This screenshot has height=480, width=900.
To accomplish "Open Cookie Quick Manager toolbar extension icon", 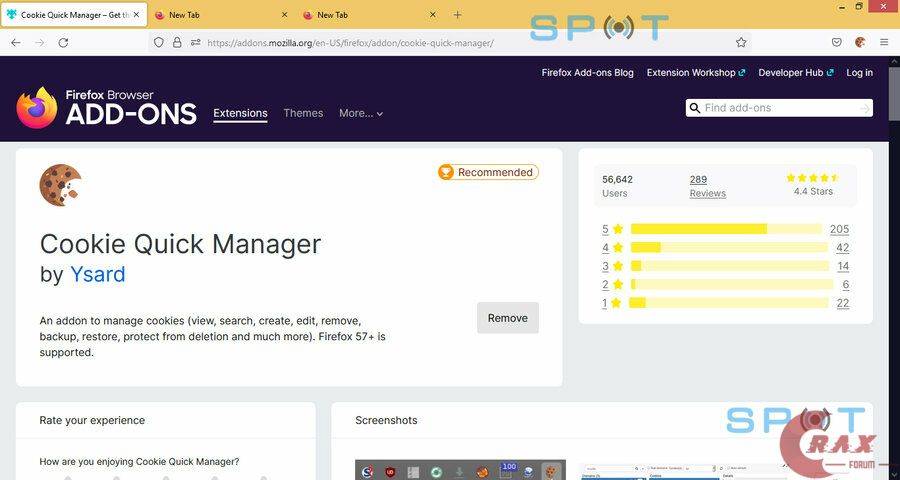I will (860, 42).
